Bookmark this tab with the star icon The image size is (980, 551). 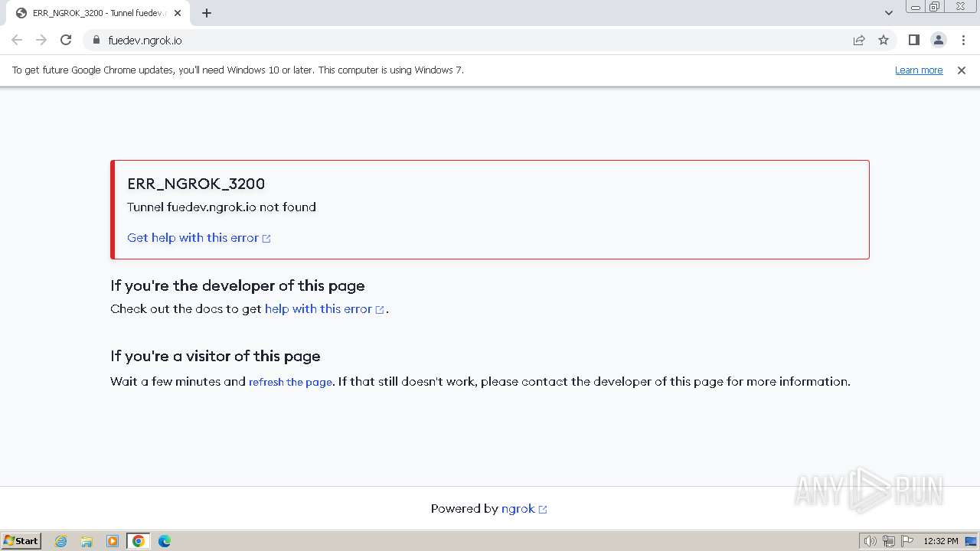click(x=884, y=40)
